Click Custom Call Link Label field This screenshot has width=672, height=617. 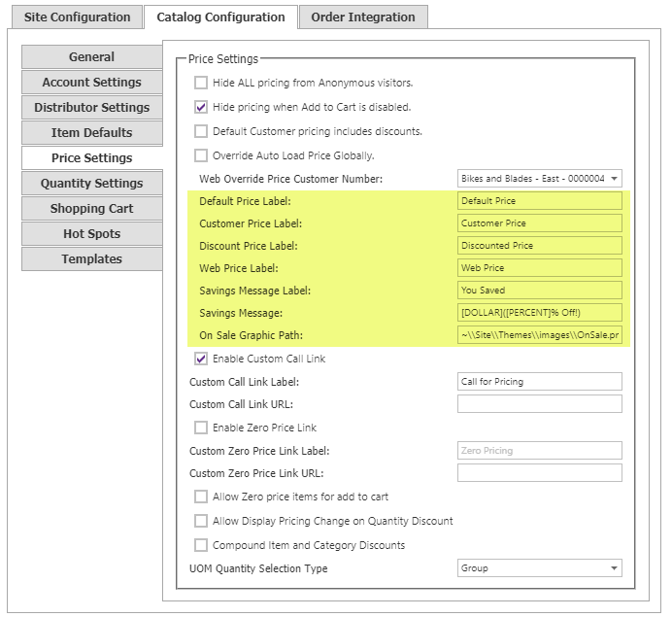point(540,382)
